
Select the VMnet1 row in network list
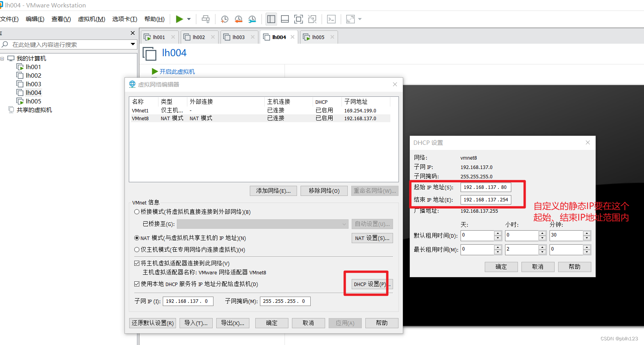pos(260,110)
